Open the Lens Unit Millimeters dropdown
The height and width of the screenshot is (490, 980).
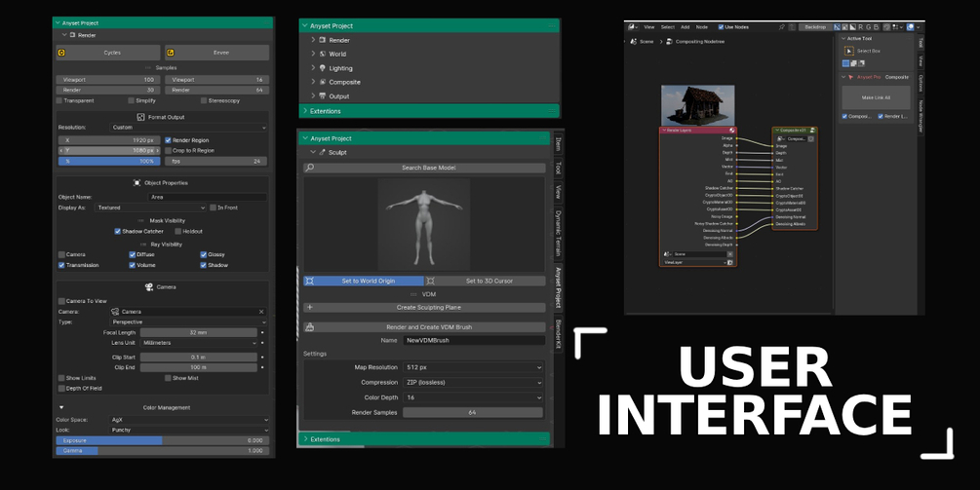click(x=199, y=343)
